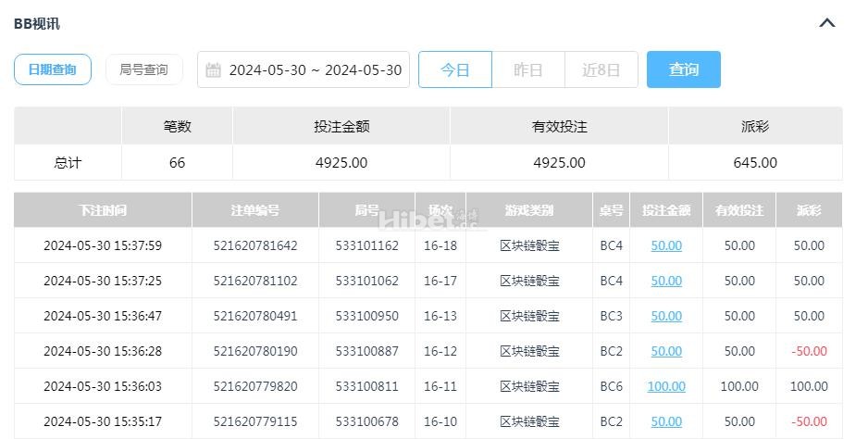Select the 近8日 quick range

point(601,69)
